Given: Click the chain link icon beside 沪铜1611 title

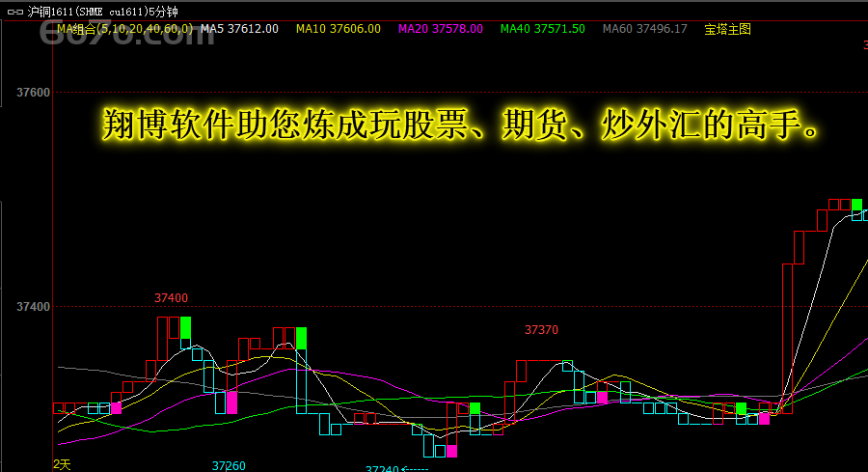Looking at the screenshot, I should pyautogui.click(x=14, y=12).
